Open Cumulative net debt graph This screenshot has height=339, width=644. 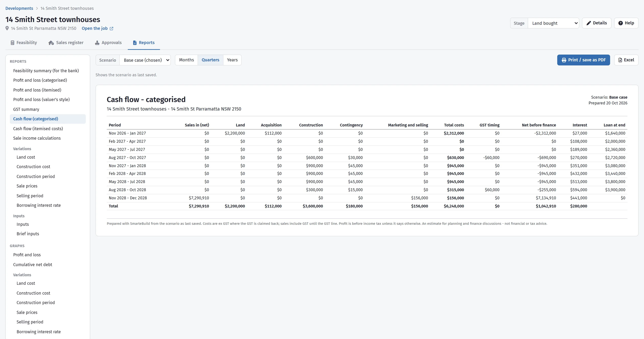coord(48,264)
